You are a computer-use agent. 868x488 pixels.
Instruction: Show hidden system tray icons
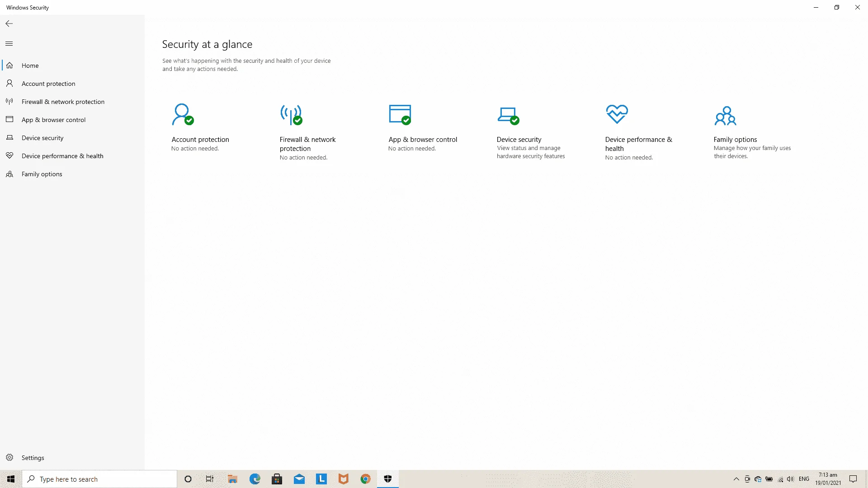[736, 479]
